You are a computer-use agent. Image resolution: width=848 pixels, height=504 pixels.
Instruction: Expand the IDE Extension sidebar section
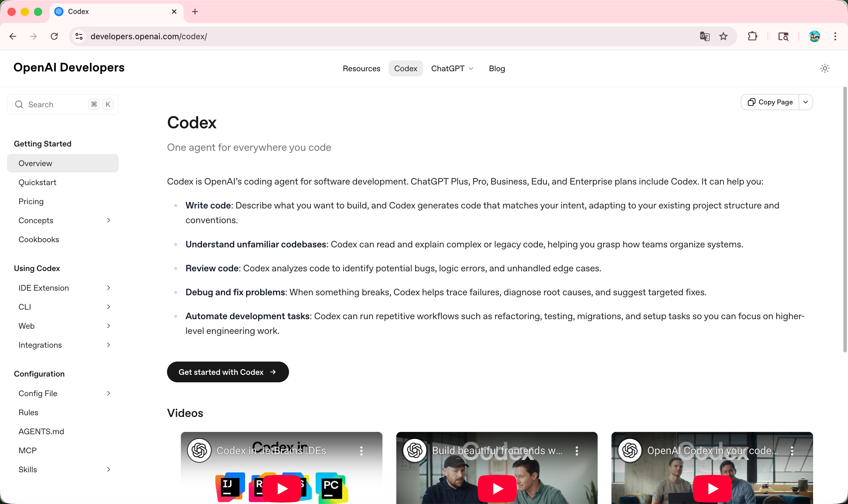108,288
